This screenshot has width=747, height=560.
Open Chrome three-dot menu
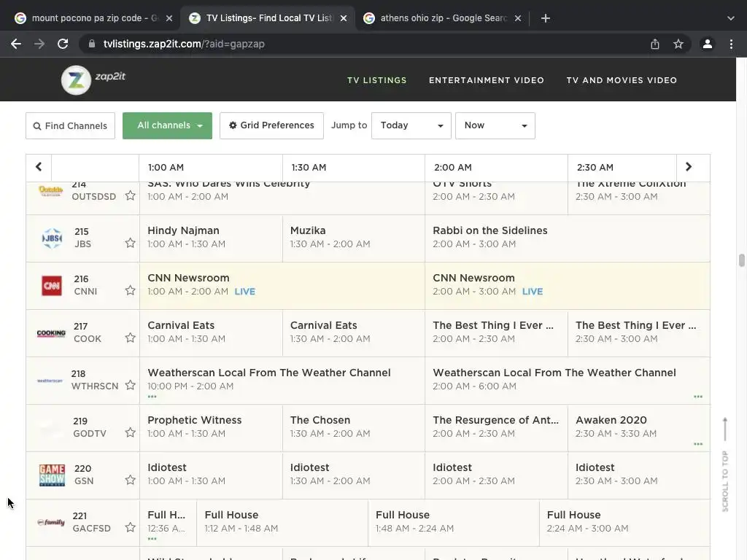[731, 44]
